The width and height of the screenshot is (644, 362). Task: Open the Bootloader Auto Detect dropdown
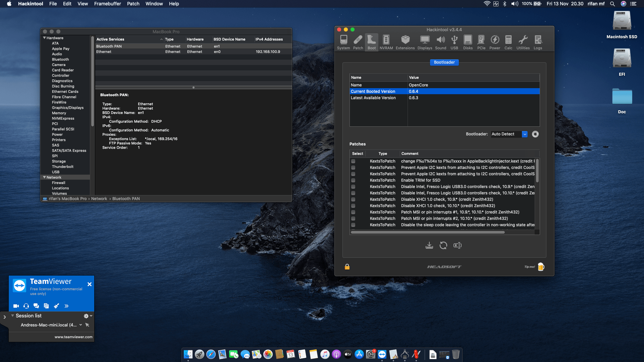tap(525, 134)
